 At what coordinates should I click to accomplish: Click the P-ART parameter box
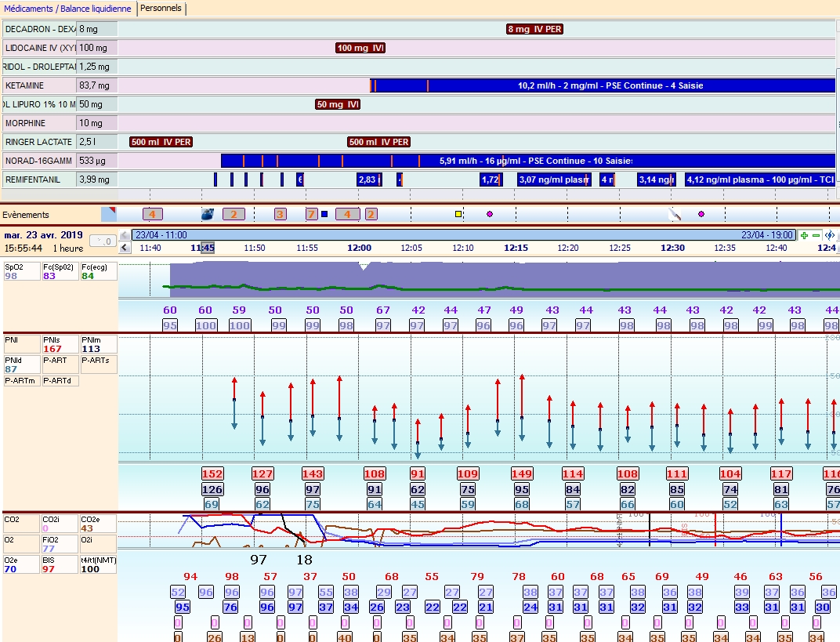[60, 365]
